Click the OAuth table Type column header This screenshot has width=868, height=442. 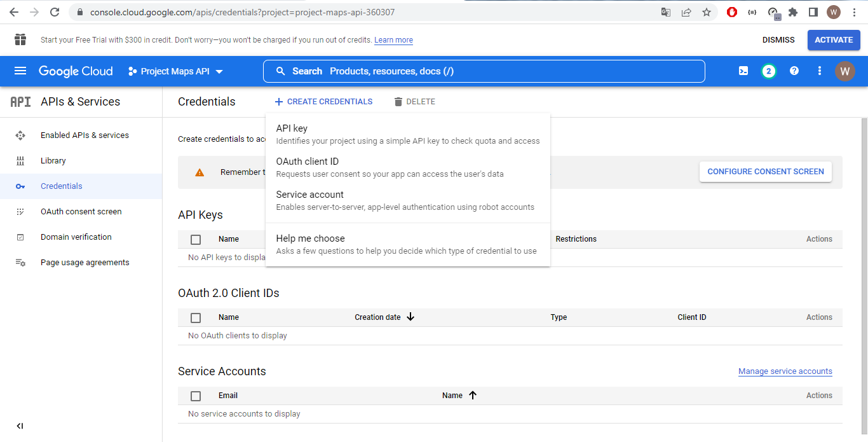coord(559,317)
